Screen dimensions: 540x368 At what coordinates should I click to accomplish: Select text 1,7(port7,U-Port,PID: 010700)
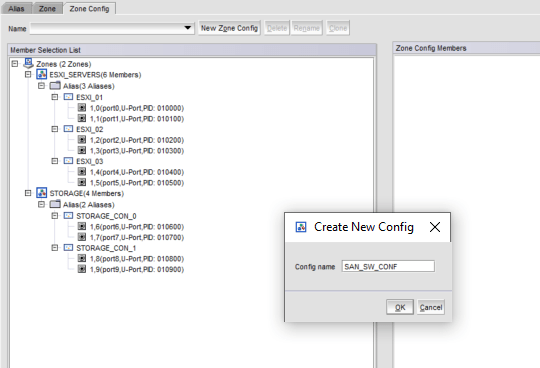137,238
